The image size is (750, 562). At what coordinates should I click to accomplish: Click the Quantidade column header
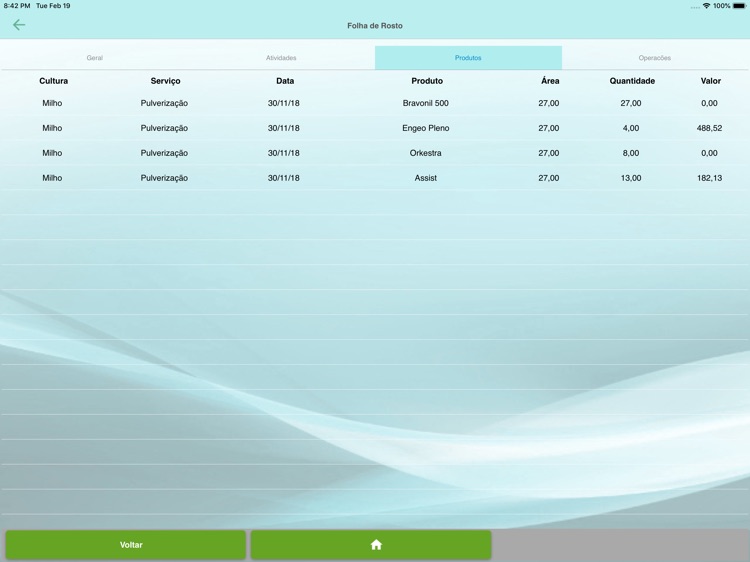(x=632, y=81)
